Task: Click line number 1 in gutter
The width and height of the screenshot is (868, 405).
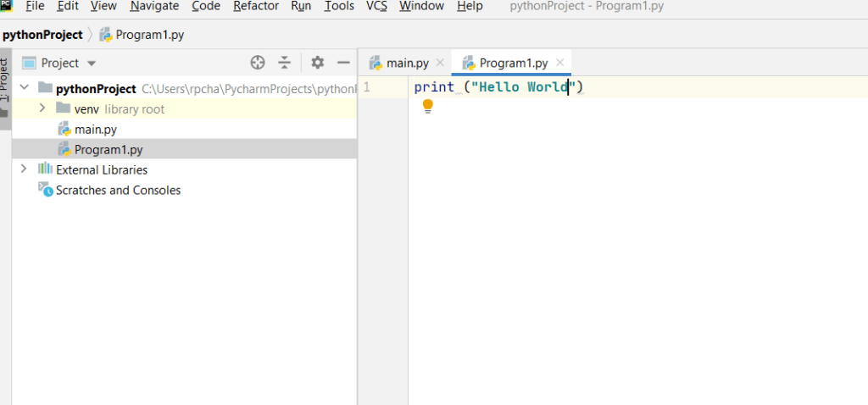Action: (x=366, y=87)
